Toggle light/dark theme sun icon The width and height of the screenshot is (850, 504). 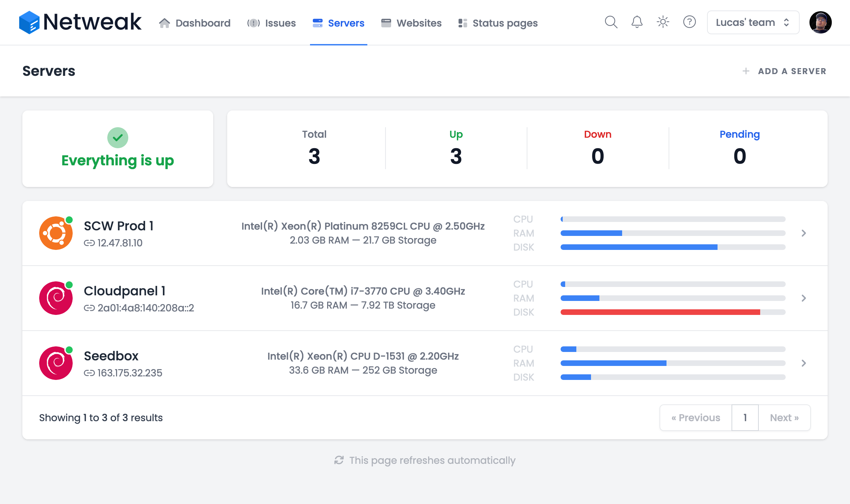pos(663,22)
